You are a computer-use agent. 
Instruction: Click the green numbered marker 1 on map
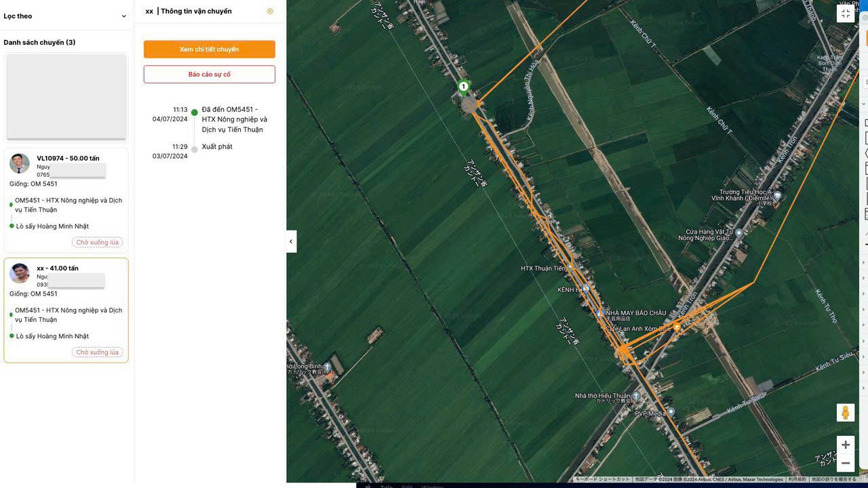pos(463,87)
